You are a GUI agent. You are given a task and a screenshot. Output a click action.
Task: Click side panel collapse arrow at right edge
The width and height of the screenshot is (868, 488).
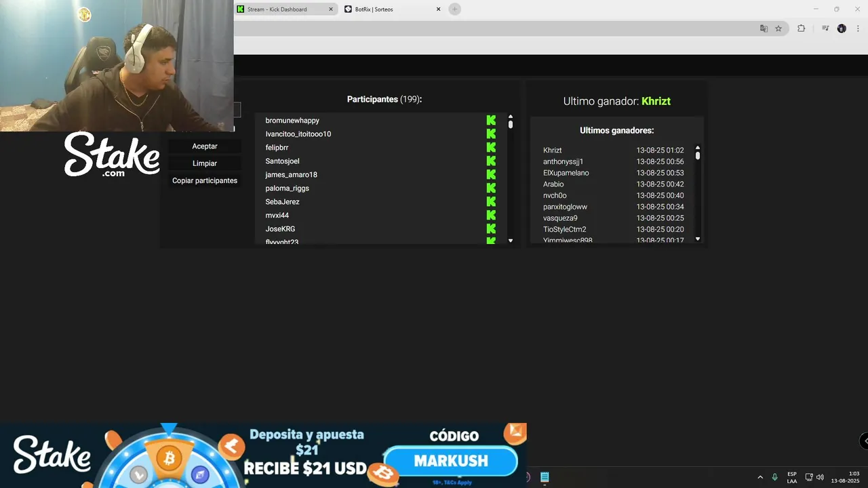[x=865, y=441]
